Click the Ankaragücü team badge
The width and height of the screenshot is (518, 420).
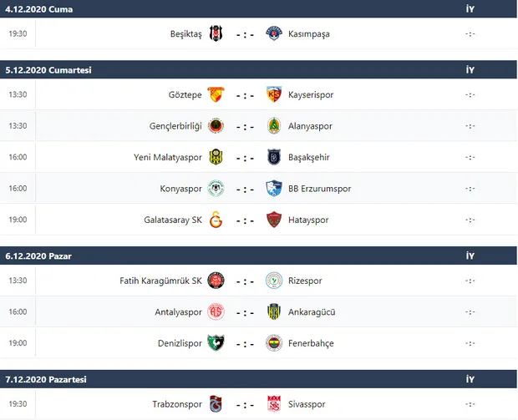pos(273,312)
